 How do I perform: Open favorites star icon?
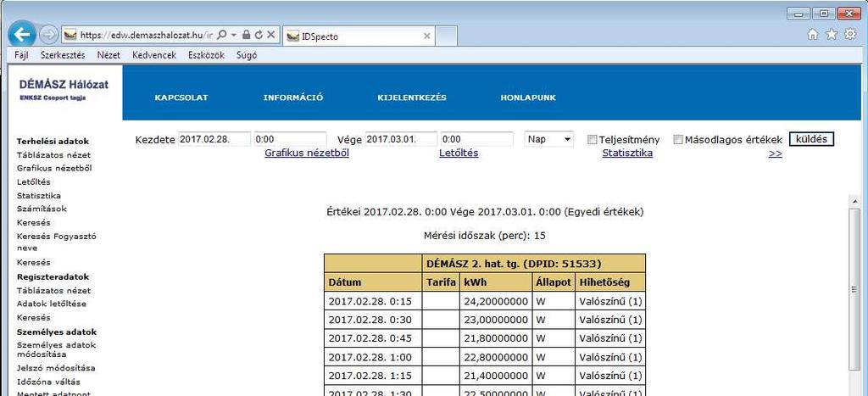point(832,34)
